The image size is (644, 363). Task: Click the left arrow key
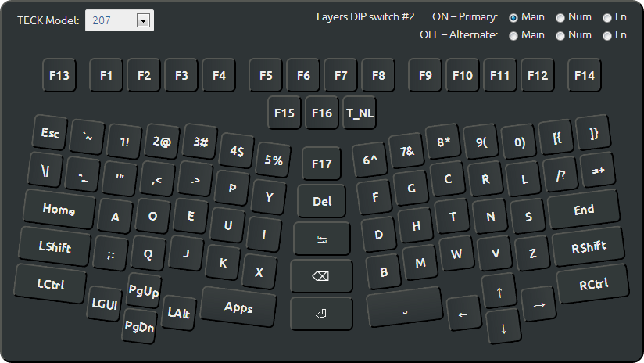(x=464, y=314)
